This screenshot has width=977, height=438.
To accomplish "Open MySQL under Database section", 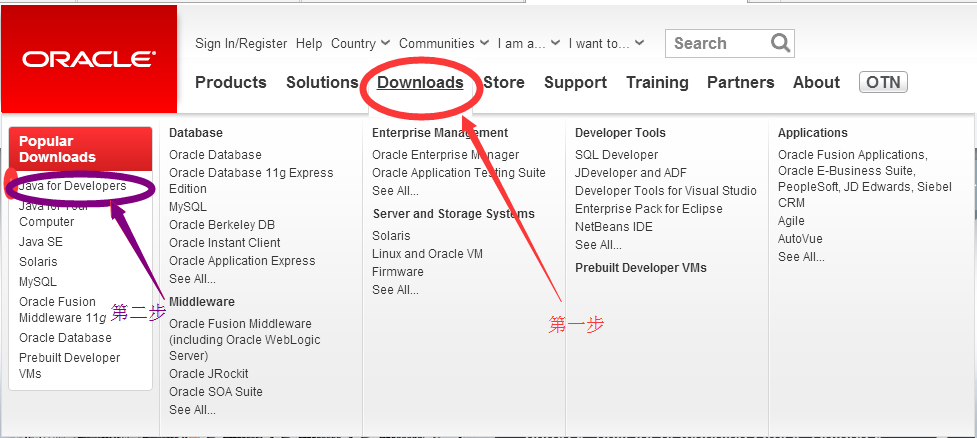I will click(188, 206).
